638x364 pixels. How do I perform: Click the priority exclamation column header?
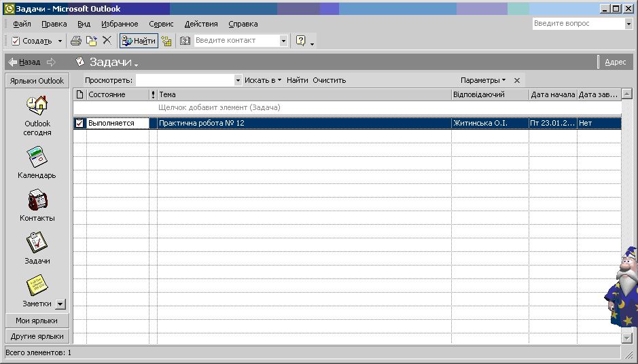click(153, 94)
